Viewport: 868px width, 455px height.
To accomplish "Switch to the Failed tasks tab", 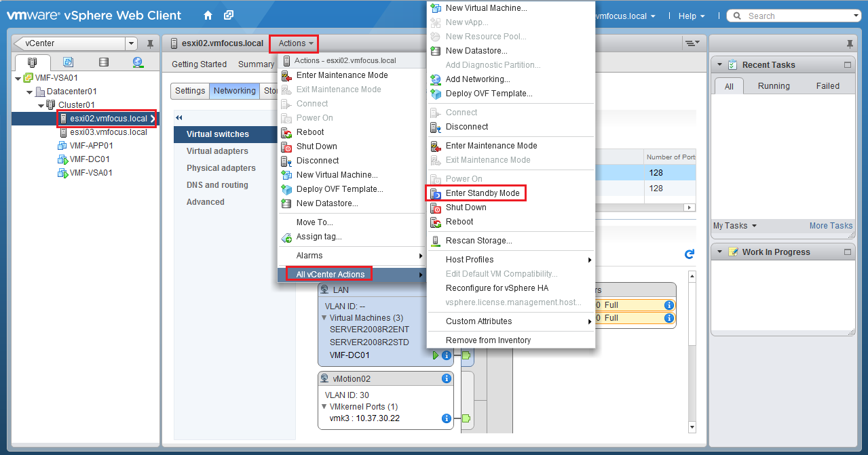I will click(827, 86).
